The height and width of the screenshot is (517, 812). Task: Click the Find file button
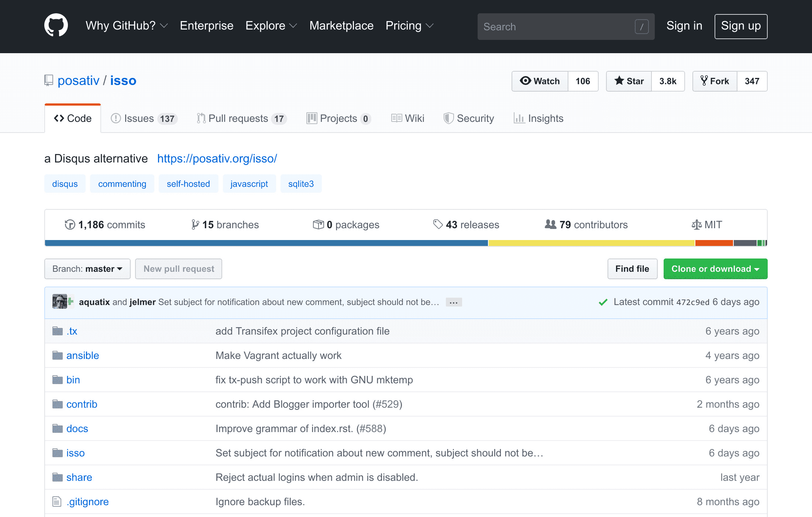[632, 269]
